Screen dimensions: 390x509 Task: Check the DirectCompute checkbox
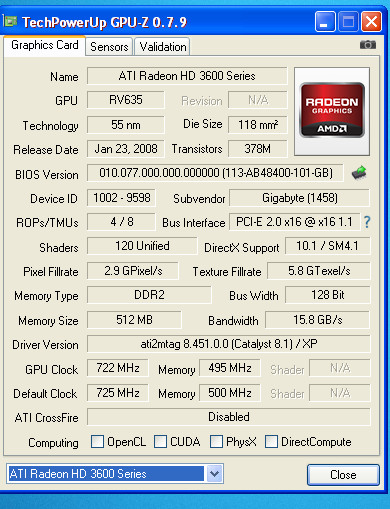[271, 442]
